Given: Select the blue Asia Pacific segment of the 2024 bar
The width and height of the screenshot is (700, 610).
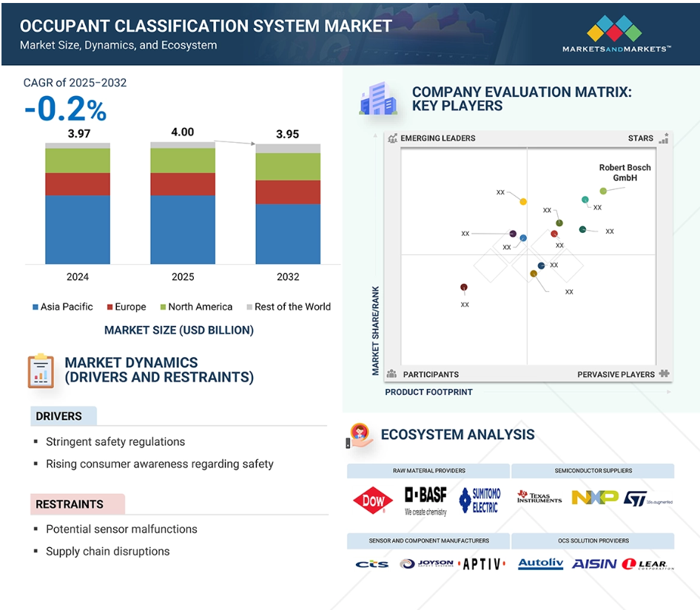Looking at the screenshot, I should click(x=78, y=229).
